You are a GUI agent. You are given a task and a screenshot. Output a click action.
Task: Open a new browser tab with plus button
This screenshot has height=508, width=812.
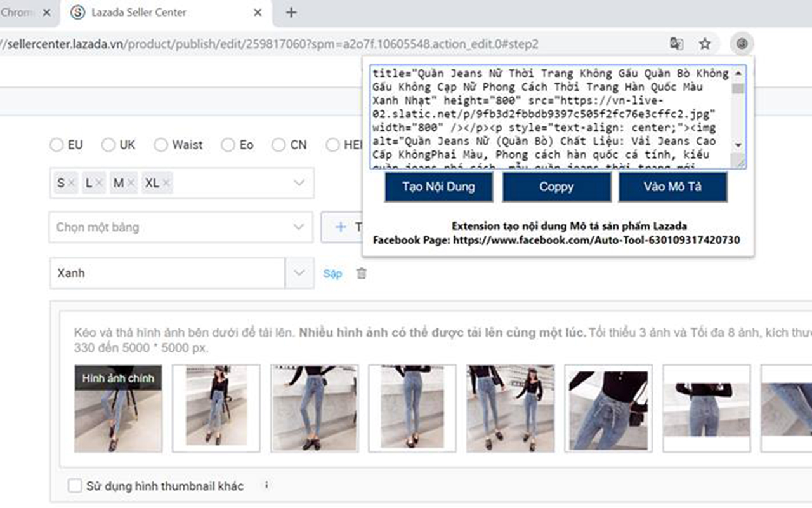290,12
